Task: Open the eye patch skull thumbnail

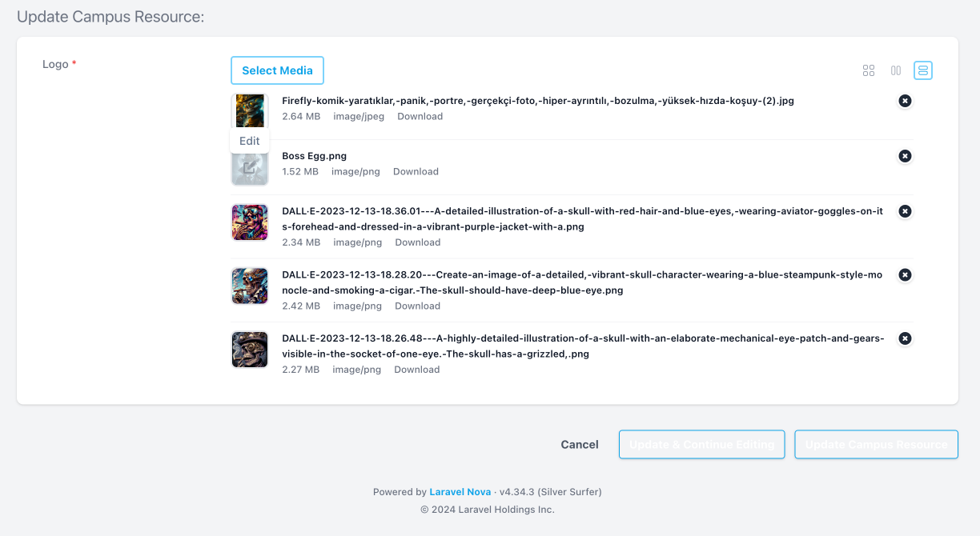Action: 250,350
